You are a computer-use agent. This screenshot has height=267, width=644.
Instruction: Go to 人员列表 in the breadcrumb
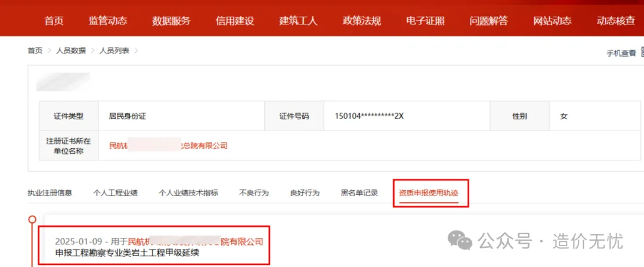[114, 51]
